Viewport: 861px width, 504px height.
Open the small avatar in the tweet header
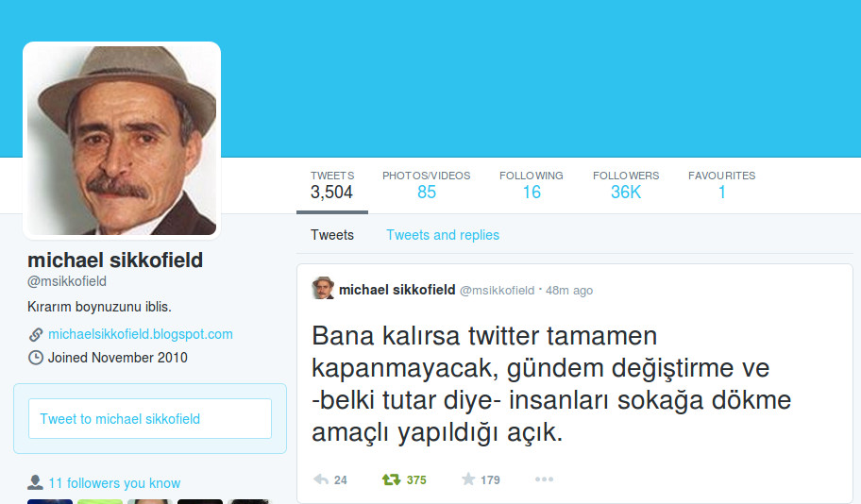pyautogui.click(x=323, y=288)
